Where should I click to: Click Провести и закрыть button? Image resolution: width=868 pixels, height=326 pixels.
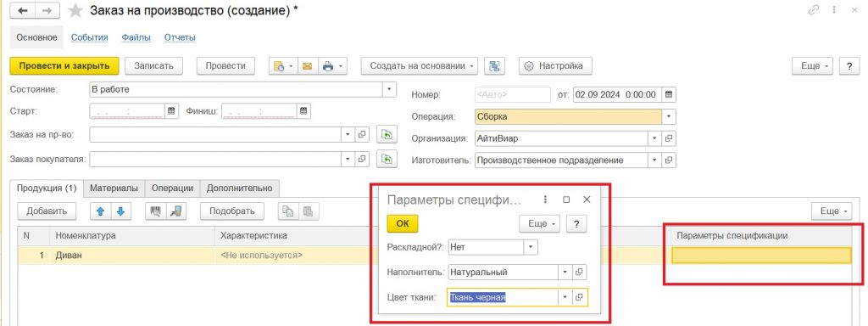point(64,66)
